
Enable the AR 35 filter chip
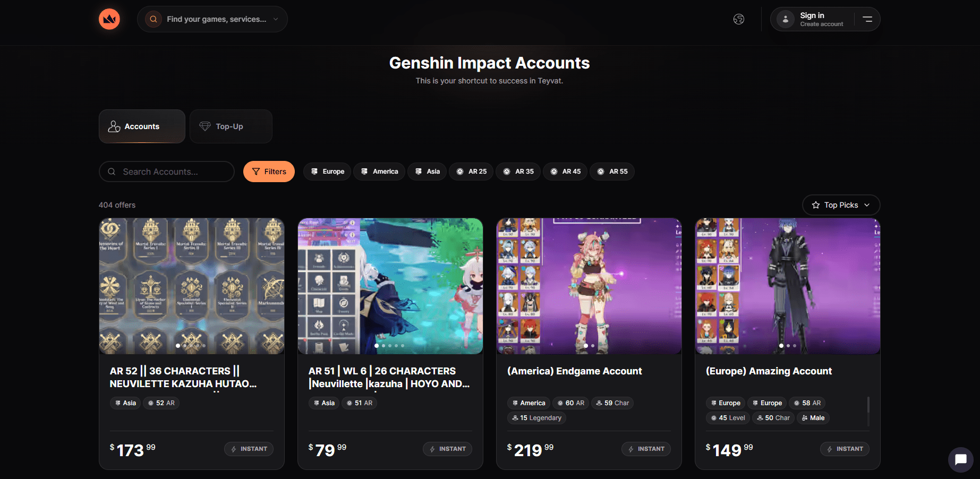518,172
